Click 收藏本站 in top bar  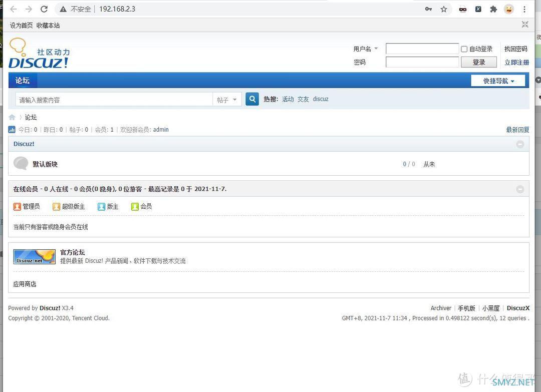48,26
